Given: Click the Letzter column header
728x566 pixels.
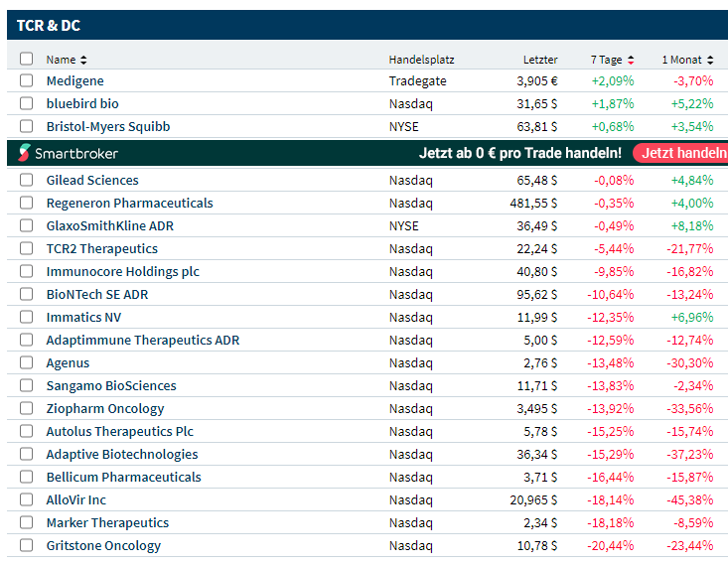Looking at the screenshot, I should (540, 60).
